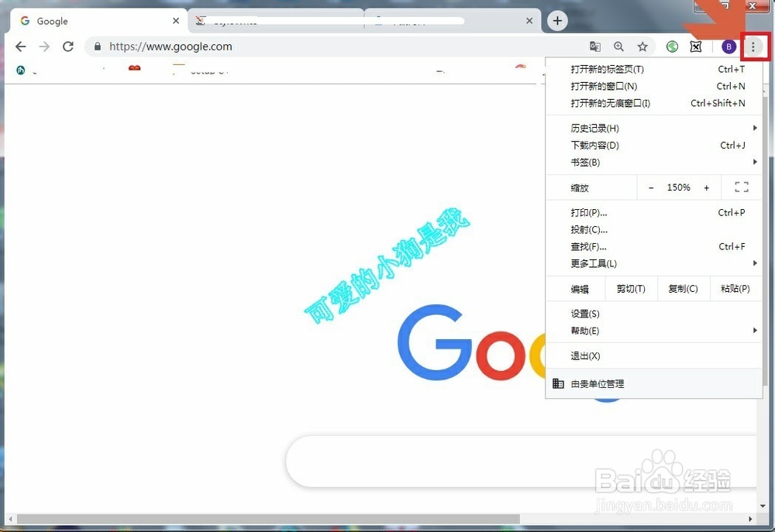The height and width of the screenshot is (532, 775).
Task: Click the horizontal scrollbar thumb
Action: (268, 519)
